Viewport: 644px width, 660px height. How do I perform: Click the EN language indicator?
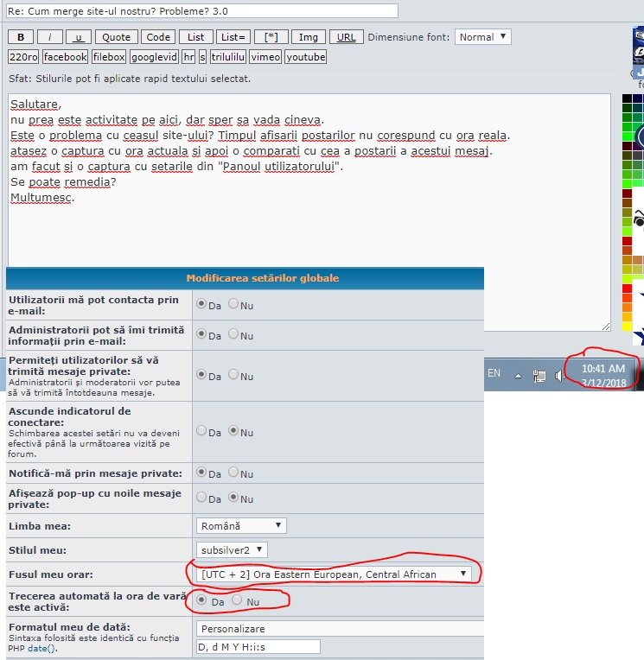[x=494, y=373]
